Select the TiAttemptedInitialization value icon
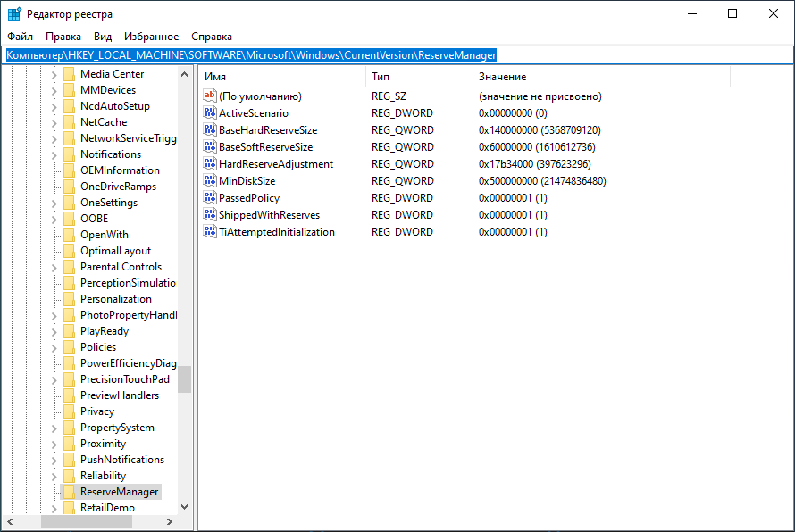 pos(209,231)
